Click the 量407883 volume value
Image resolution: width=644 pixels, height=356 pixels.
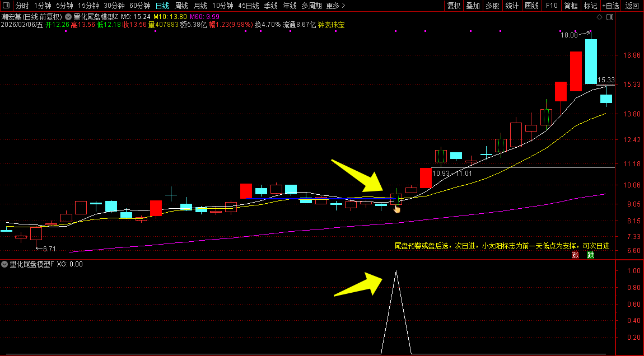point(164,25)
